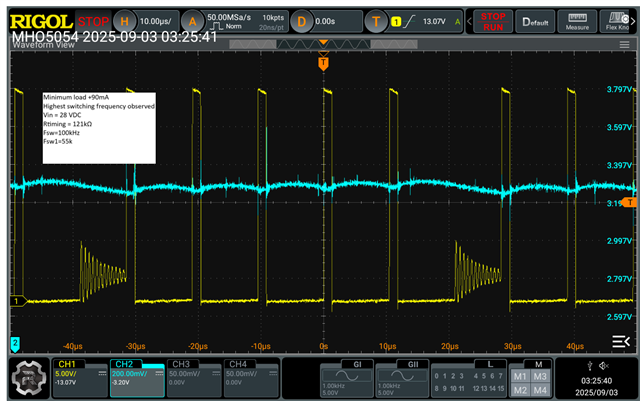Click the CH2 200.00mV/ scale value
Screen dimensions: 640x401
pyautogui.click(x=129, y=374)
